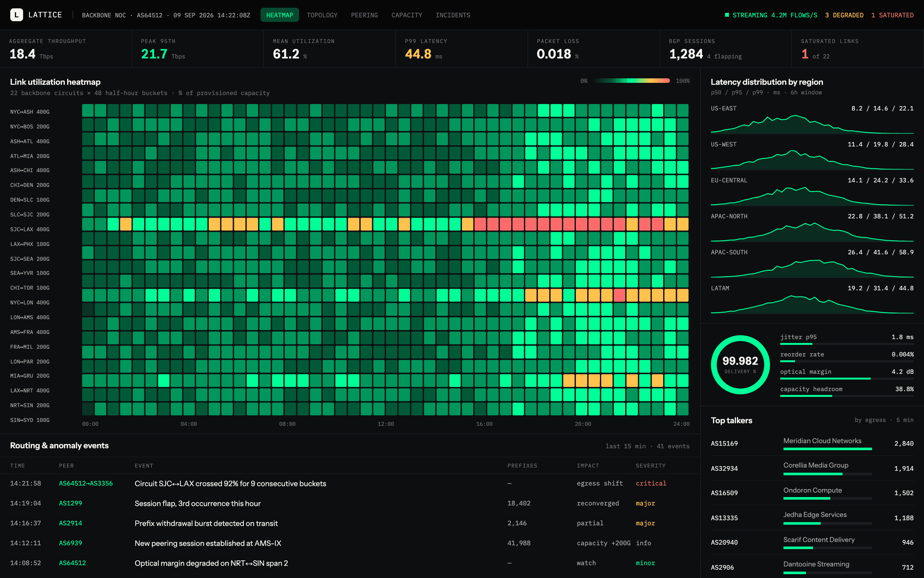Open the Peering tab

click(x=364, y=15)
